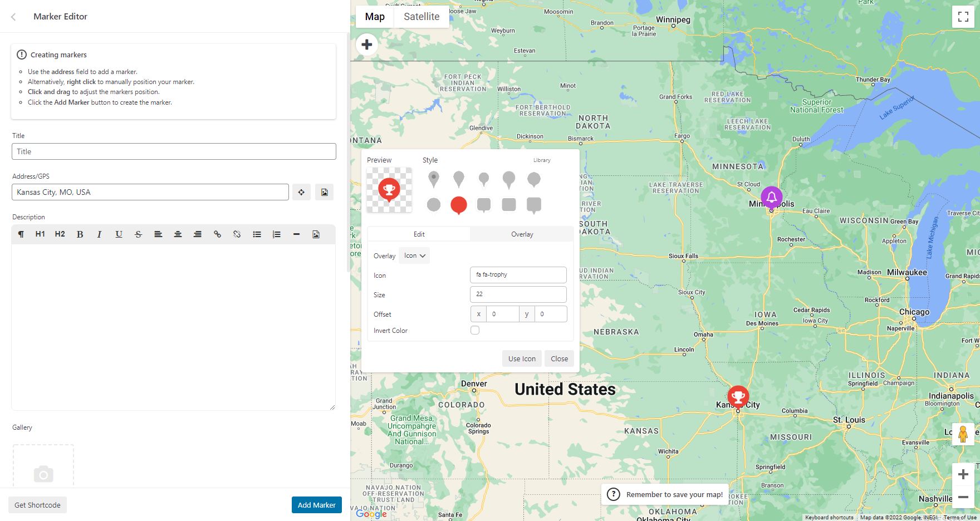The width and height of the screenshot is (980, 521).
Task: Insert horizontal rule in description
Action: coord(296,234)
